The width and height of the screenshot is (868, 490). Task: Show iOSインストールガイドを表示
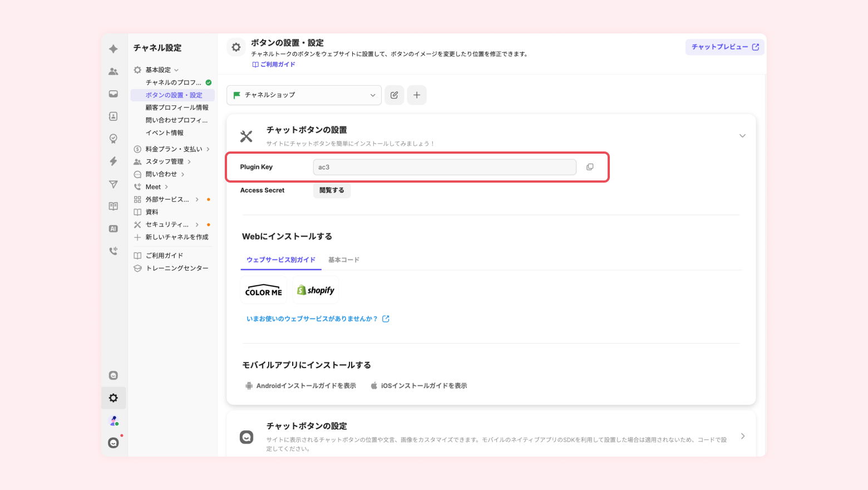(419, 386)
